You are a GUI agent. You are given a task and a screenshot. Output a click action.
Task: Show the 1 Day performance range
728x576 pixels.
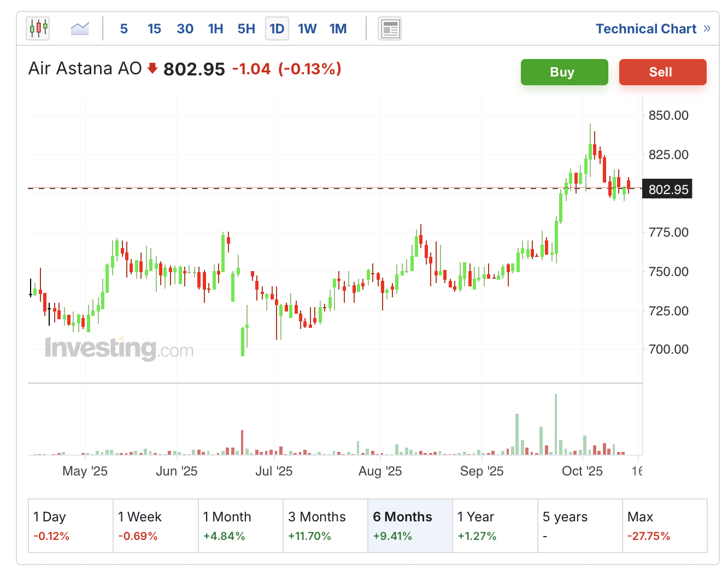[x=71, y=526]
